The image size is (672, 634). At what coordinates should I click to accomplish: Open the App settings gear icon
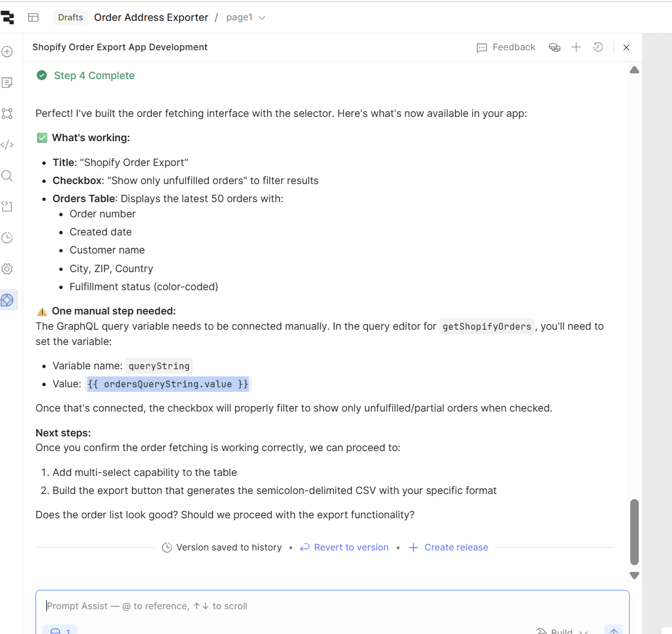[x=7, y=269]
